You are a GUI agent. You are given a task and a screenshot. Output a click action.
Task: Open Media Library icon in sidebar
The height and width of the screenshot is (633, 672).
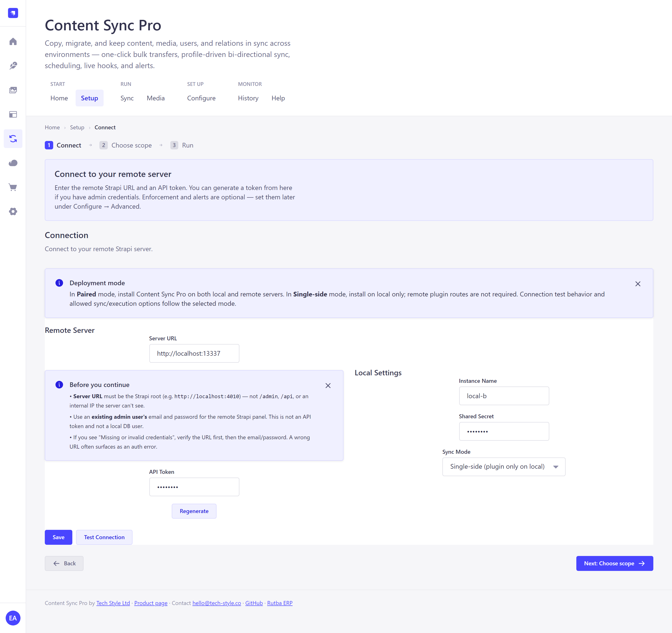pos(13,90)
